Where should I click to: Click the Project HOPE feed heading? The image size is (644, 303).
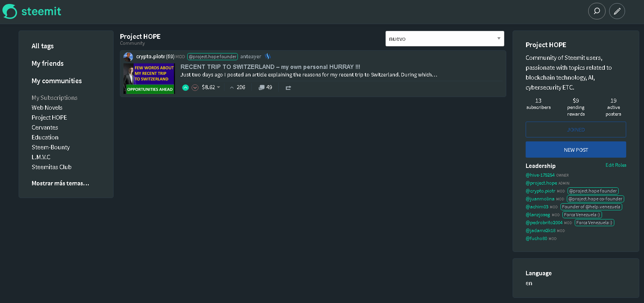coord(140,36)
